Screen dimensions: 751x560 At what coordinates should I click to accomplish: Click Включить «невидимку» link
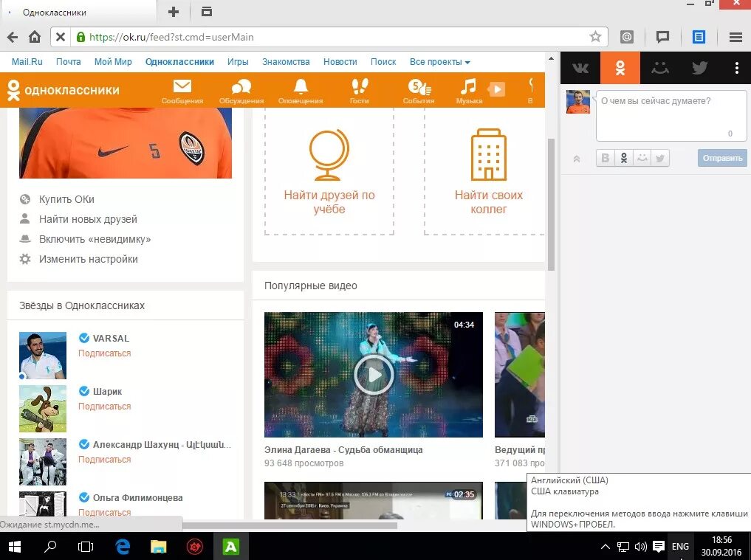click(x=95, y=239)
